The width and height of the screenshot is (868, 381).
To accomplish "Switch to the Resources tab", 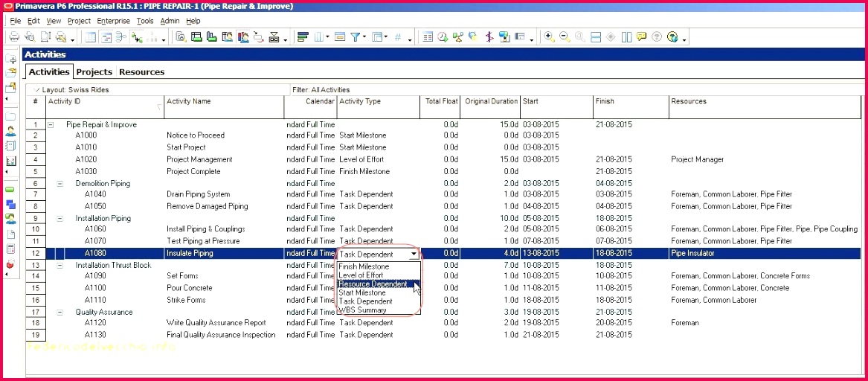I will coord(141,72).
